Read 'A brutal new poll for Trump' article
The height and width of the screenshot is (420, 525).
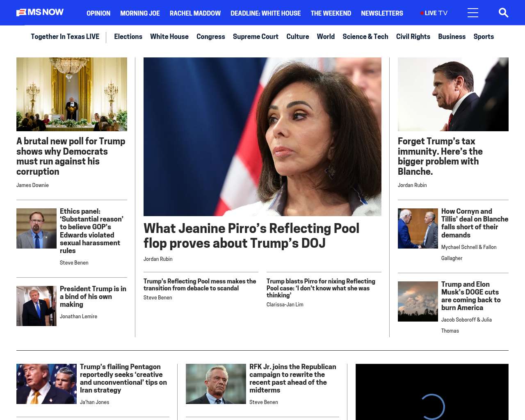(71, 156)
